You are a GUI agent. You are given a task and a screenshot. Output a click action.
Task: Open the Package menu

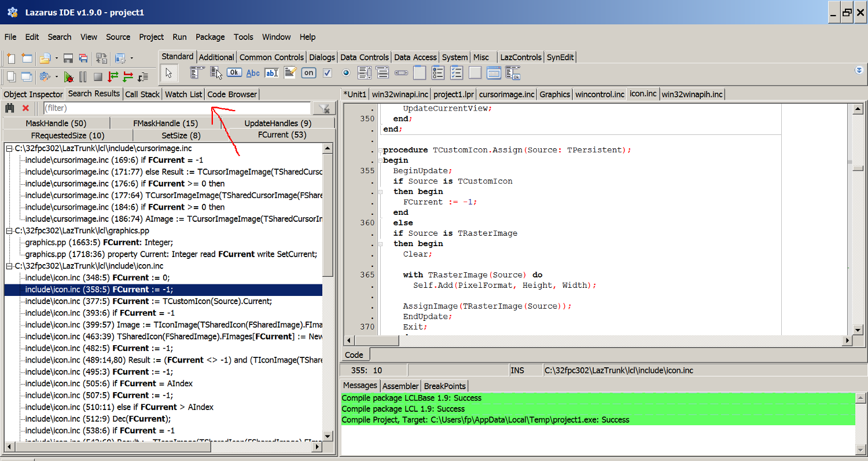pyautogui.click(x=210, y=37)
